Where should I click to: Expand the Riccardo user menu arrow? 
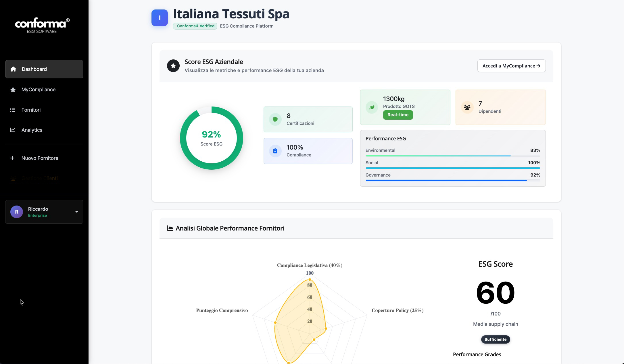(x=77, y=212)
